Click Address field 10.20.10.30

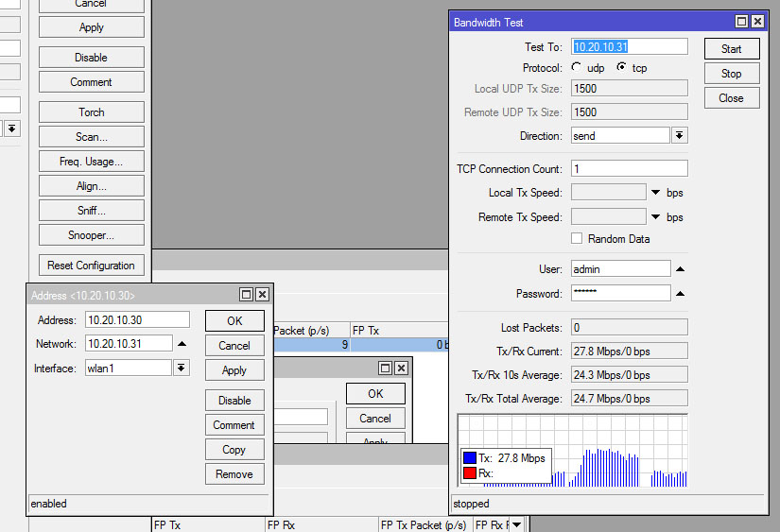(137, 319)
